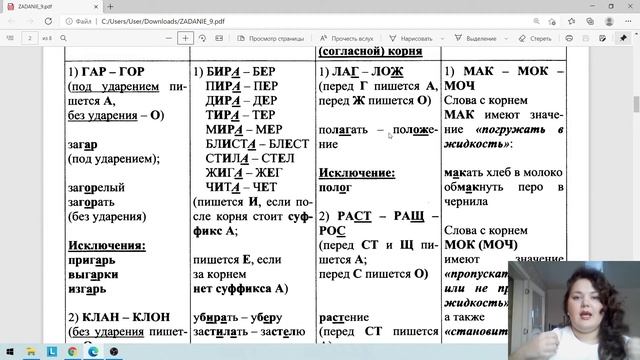640x360 pixels.
Task: Open File Explorer from the taskbar
Action: (x=31, y=351)
